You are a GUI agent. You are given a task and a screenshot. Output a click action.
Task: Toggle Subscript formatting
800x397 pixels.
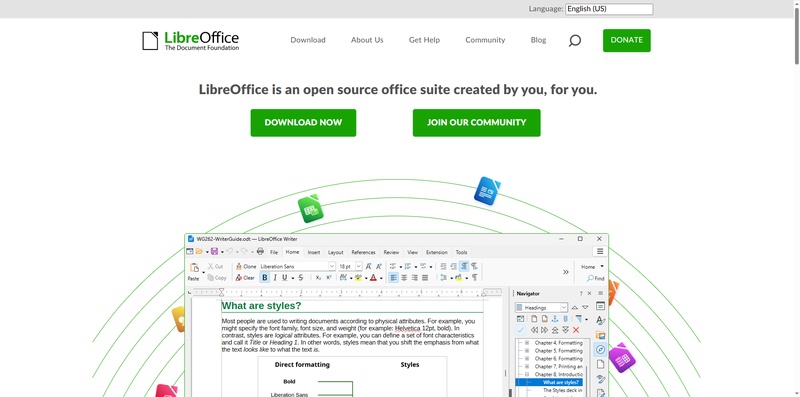(318, 278)
